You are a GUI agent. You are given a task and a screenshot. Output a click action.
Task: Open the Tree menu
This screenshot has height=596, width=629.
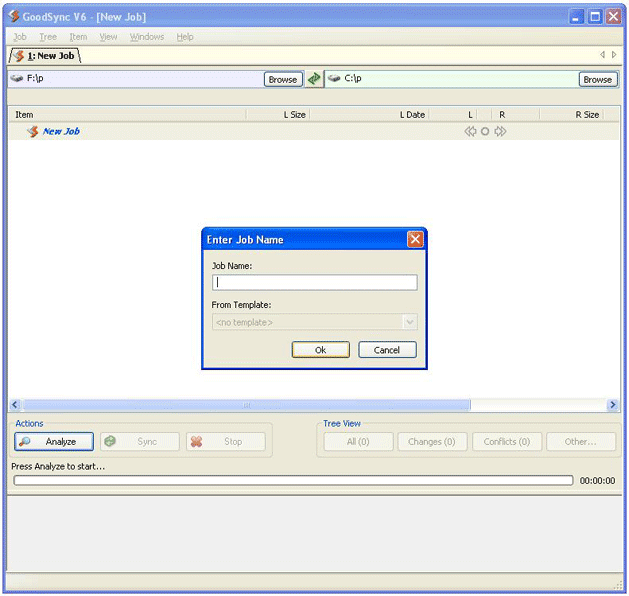pos(48,37)
